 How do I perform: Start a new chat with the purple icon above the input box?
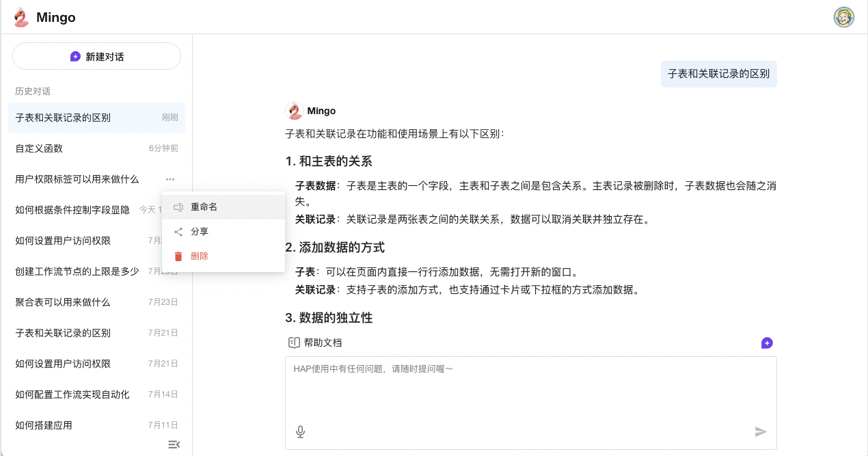[x=767, y=343]
